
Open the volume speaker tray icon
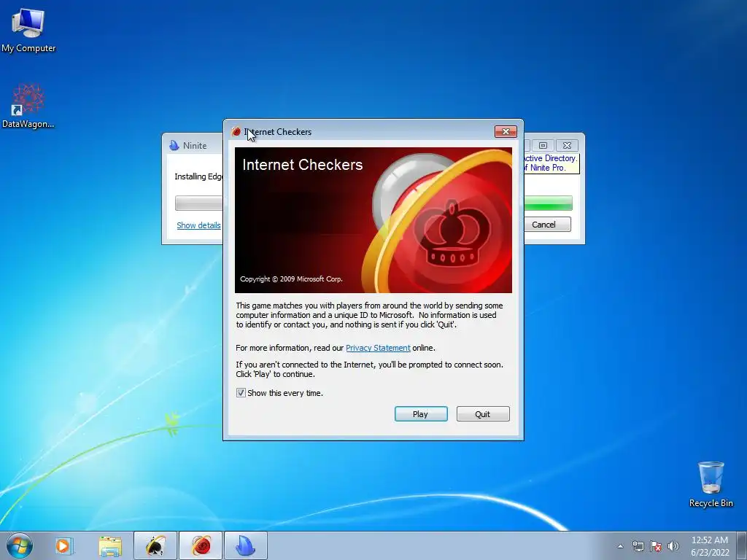click(673, 546)
